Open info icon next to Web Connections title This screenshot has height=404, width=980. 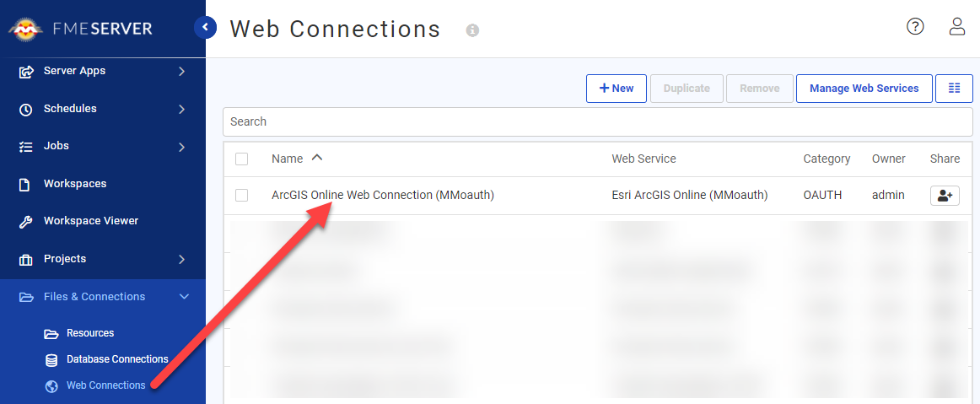(x=472, y=30)
